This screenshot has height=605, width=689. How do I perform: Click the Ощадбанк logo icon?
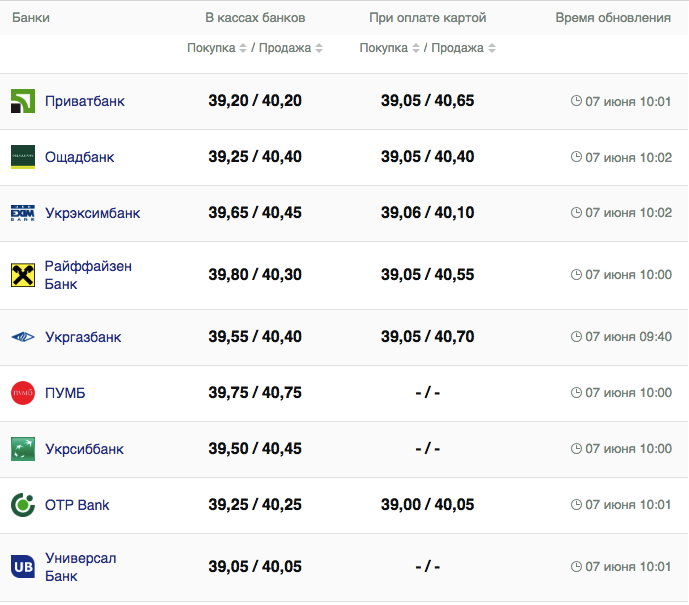coord(23,157)
